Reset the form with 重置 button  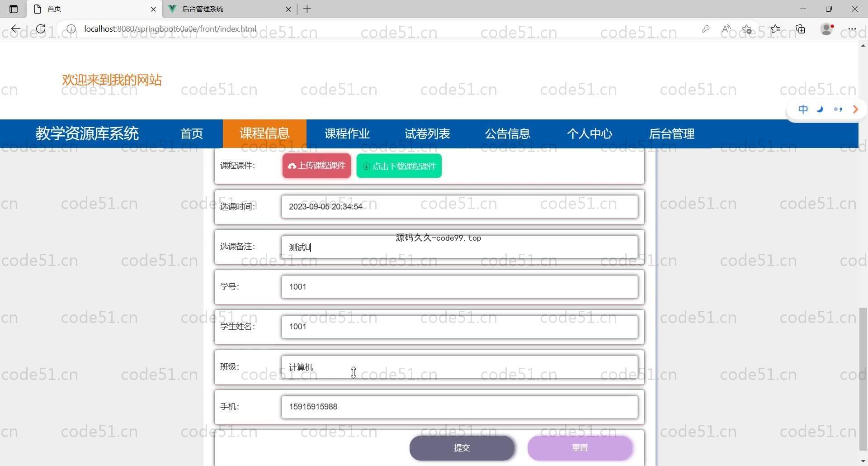580,448
